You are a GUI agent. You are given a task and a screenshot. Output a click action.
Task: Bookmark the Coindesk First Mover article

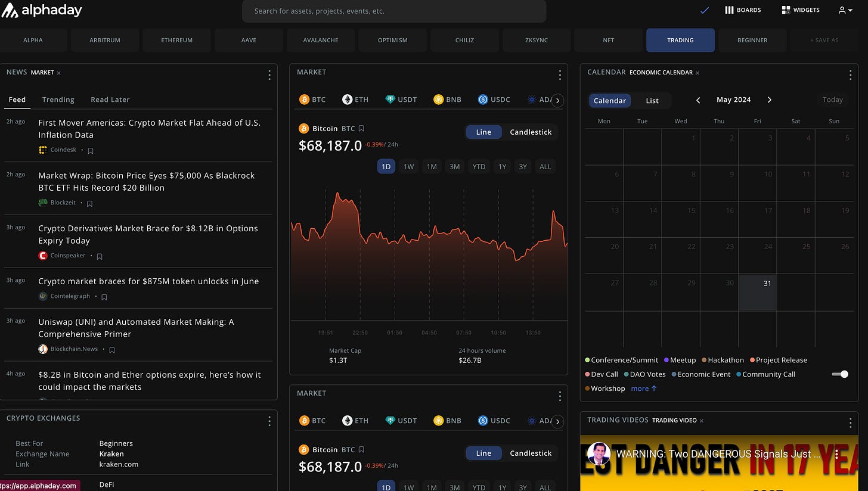pyautogui.click(x=91, y=151)
